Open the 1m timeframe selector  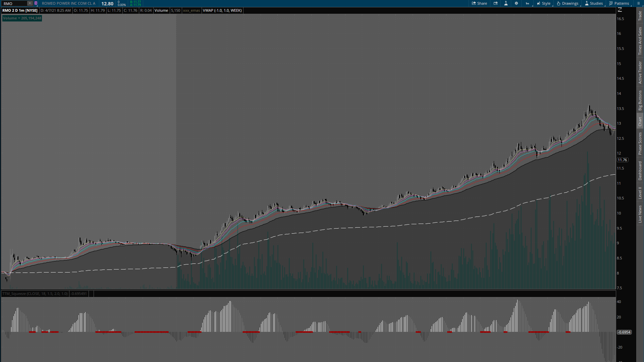(x=527, y=3)
